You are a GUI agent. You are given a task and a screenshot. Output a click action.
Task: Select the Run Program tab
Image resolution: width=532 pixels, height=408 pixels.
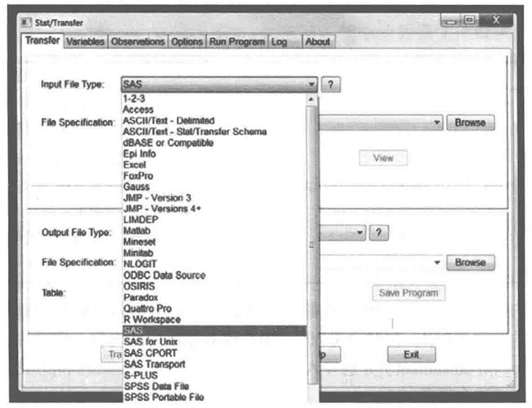tap(237, 42)
